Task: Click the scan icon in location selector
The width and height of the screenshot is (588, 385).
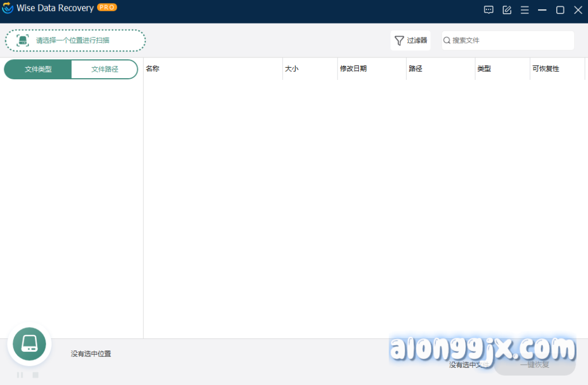Action: pos(22,40)
